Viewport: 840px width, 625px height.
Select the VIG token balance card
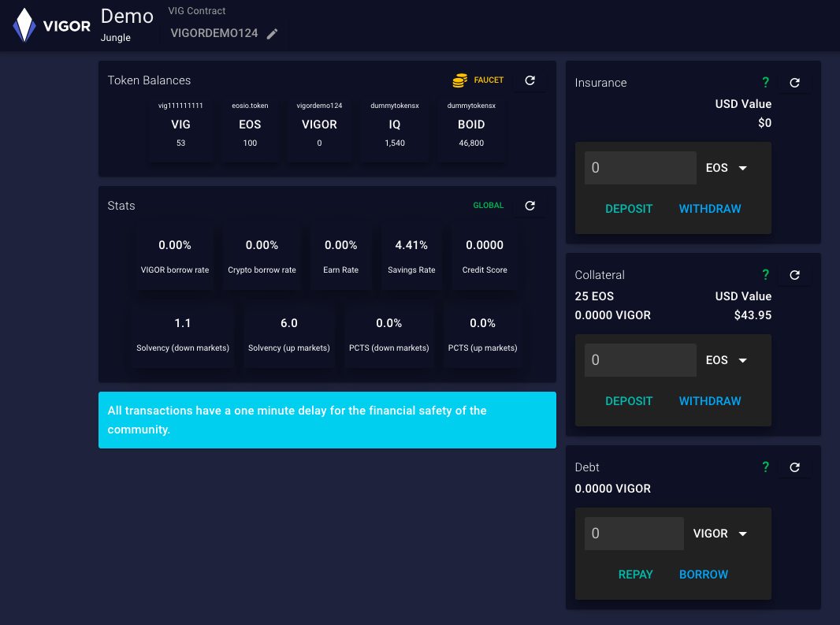pyautogui.click(x=180, y=128)
